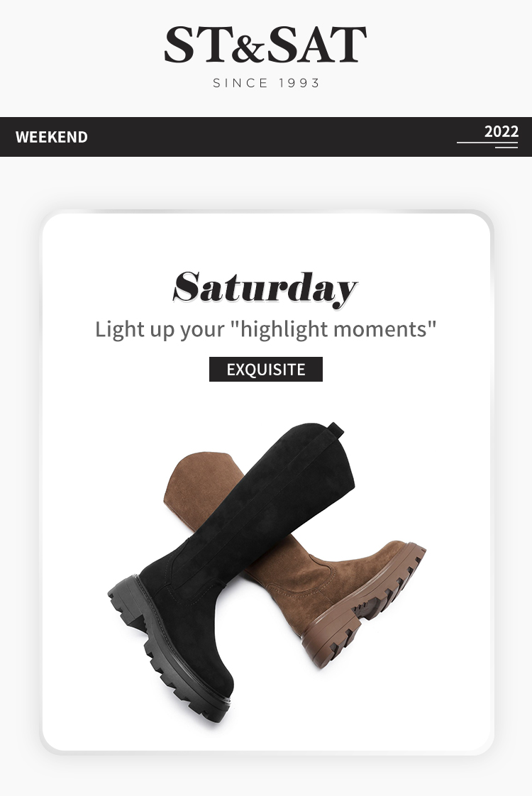Click the Saturday heading
Image resolution: width=532 pixels, height=796 pixels.
(265, 288)
